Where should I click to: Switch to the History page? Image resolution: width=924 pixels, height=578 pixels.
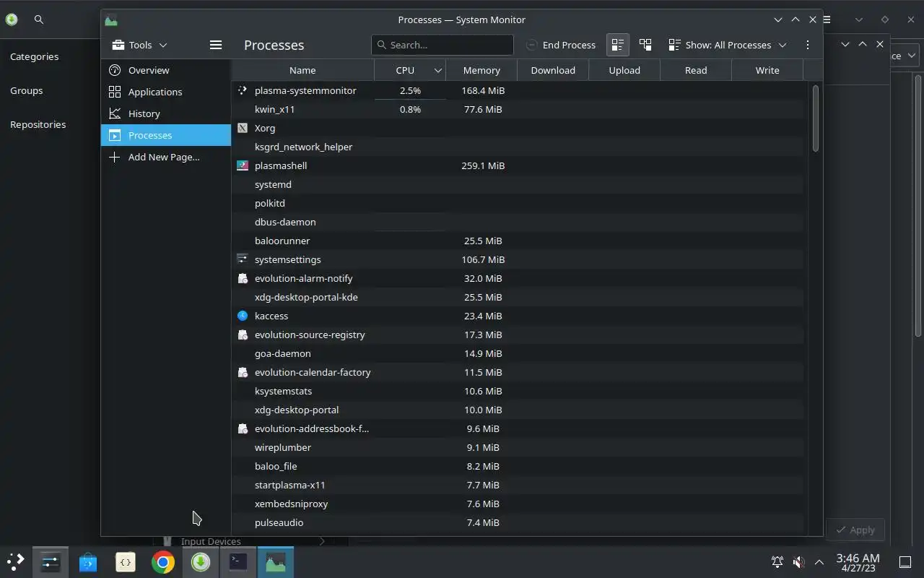[165, 113]
